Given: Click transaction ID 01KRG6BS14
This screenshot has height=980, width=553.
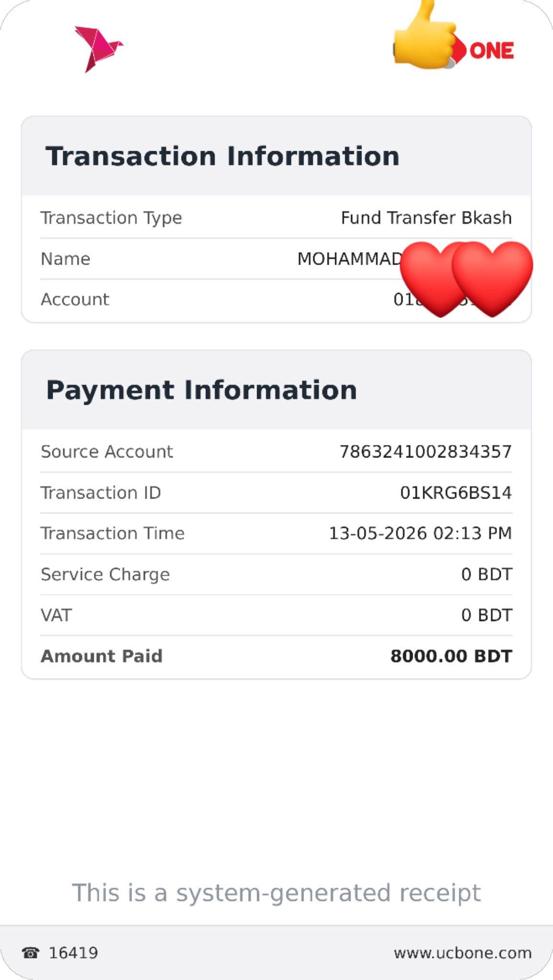Looking at the screenshot, I should pos(456,492).
